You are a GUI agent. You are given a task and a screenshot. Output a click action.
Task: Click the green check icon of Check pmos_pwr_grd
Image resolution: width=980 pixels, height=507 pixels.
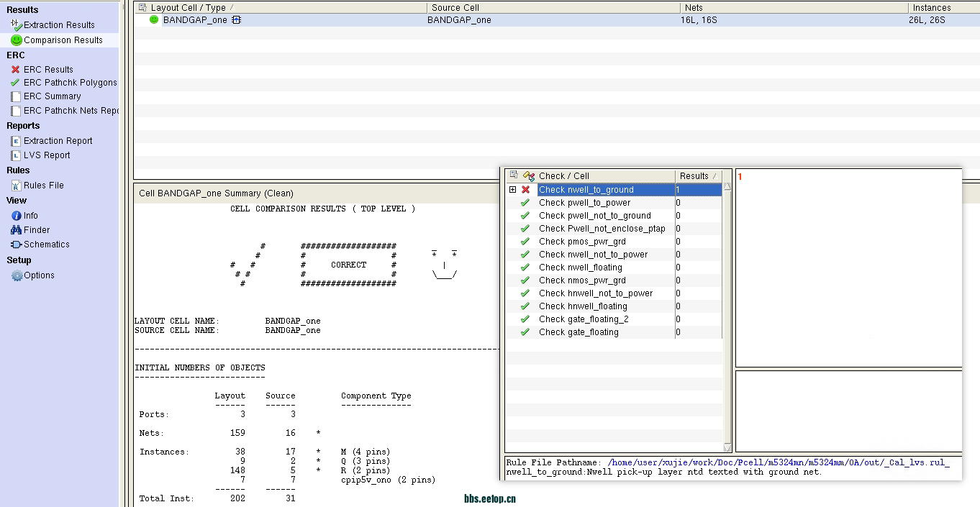tap(526, 242)
